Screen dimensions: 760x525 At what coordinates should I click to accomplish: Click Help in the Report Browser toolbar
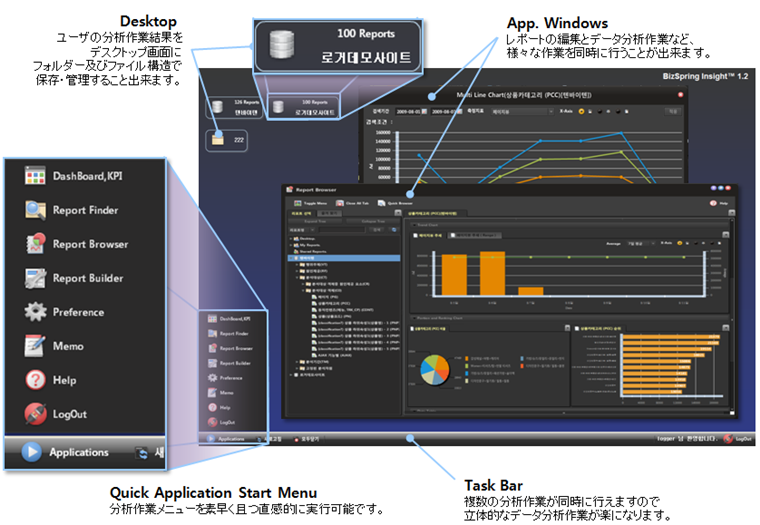click(x=719, y=203)
